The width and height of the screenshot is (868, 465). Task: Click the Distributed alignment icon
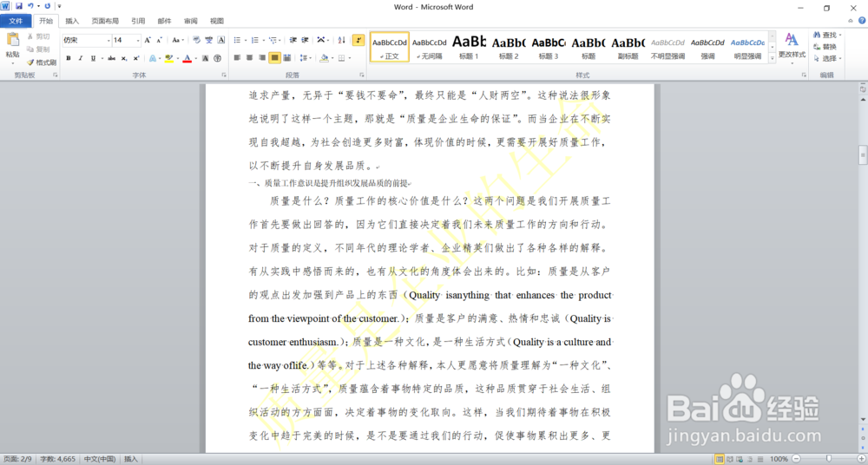286,57
